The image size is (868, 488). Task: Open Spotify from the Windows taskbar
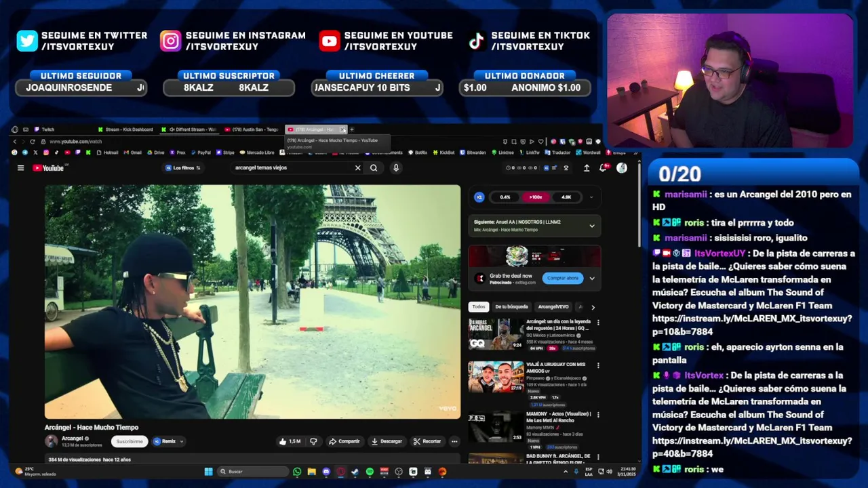pyautogui.click(x=370, y=472)
